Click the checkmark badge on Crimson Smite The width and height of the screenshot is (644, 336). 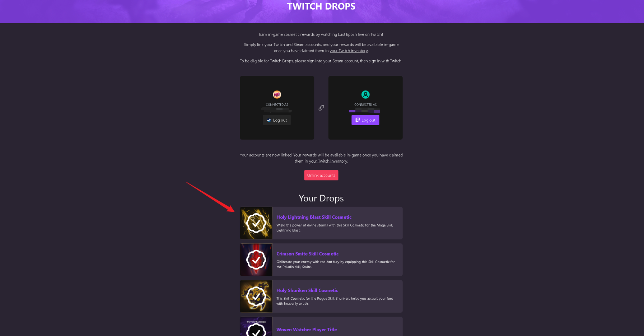click(x=256, y=260)
